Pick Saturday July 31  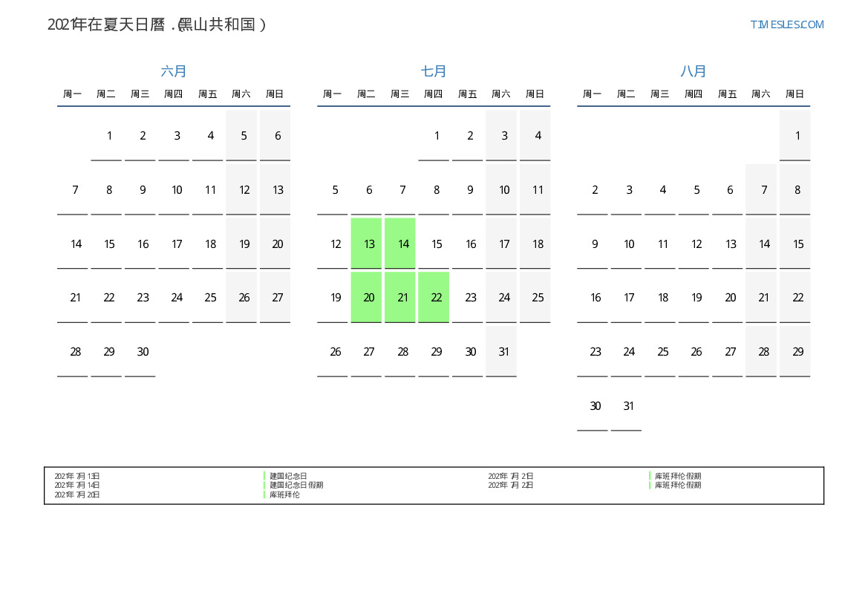[504, 352]
